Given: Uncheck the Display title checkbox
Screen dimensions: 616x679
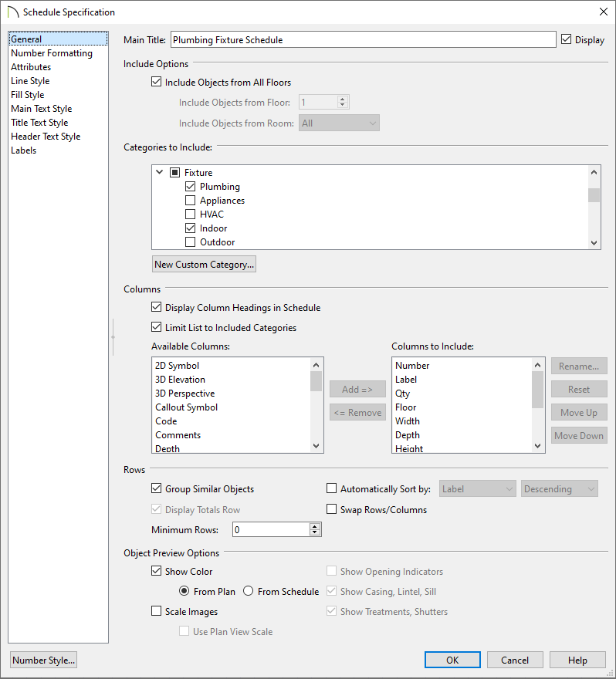Looking at the screenshot, I should pyautogui.click(x=567, y=39).
